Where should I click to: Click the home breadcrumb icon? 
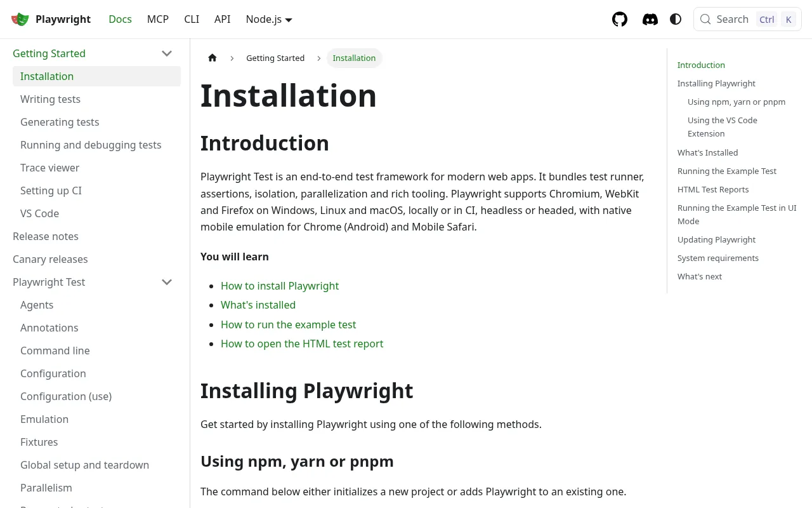click(x=213, y=58)
